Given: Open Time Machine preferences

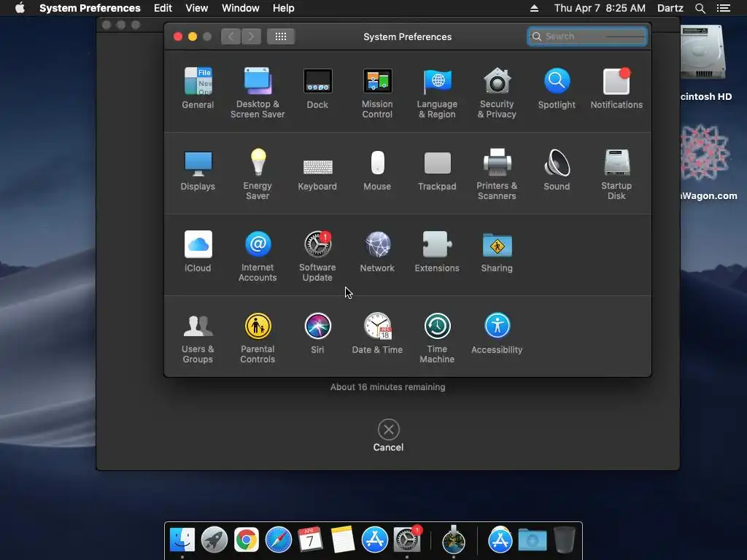Looking at the screenshot, I should (438, 338).
